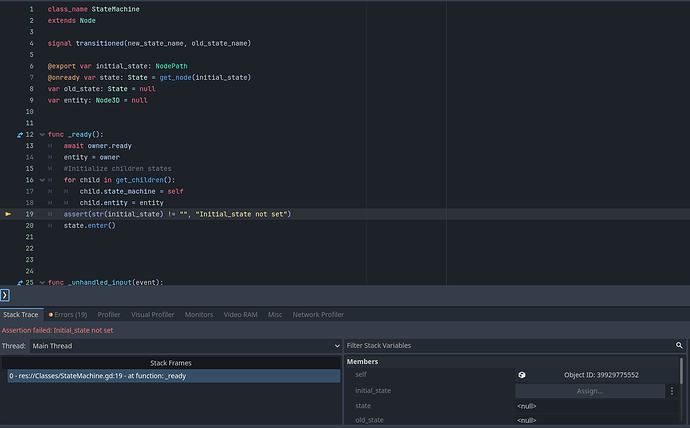Select the old_state member row label
Viewport: 690px width, 428px height.
click(x=369, y=420)
